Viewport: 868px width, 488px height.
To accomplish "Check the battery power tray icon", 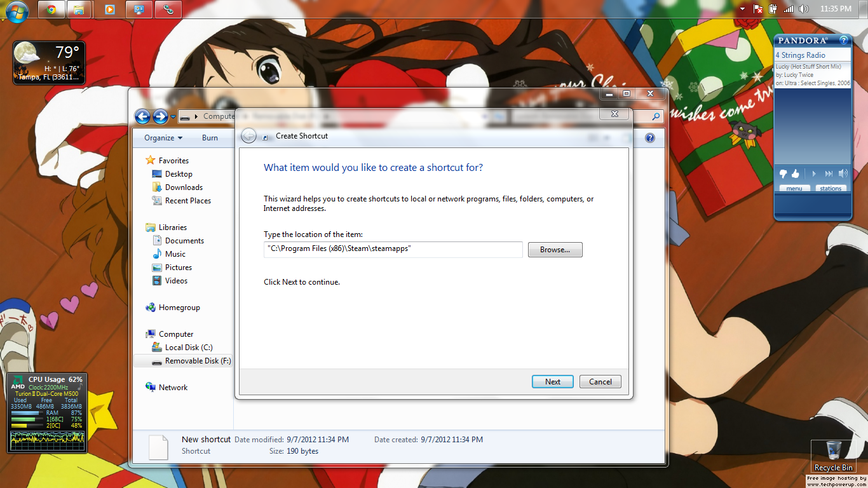I will point(773,9).
